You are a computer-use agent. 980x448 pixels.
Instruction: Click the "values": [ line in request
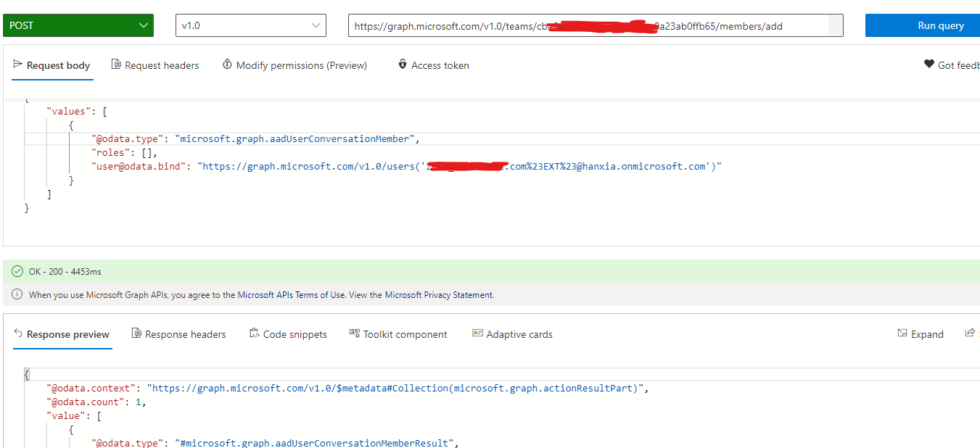pyautogui.click(x=77, y=111)
